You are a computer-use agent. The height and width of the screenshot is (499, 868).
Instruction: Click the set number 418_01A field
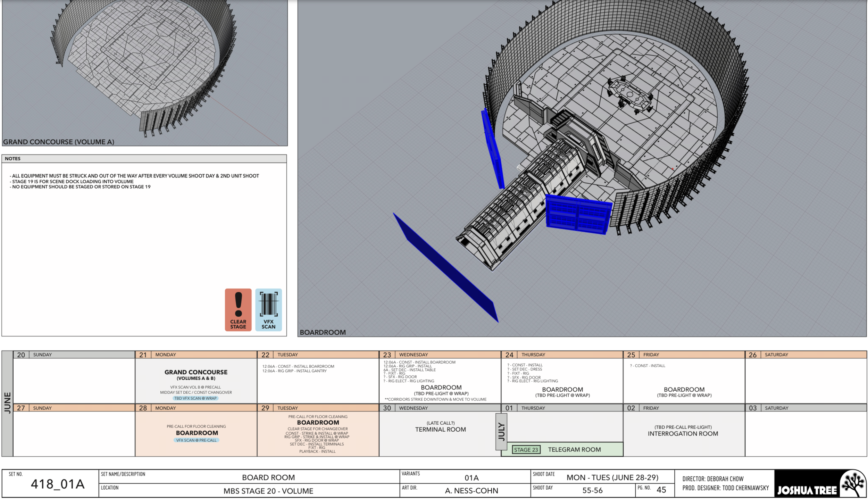(x=58, y=484)
